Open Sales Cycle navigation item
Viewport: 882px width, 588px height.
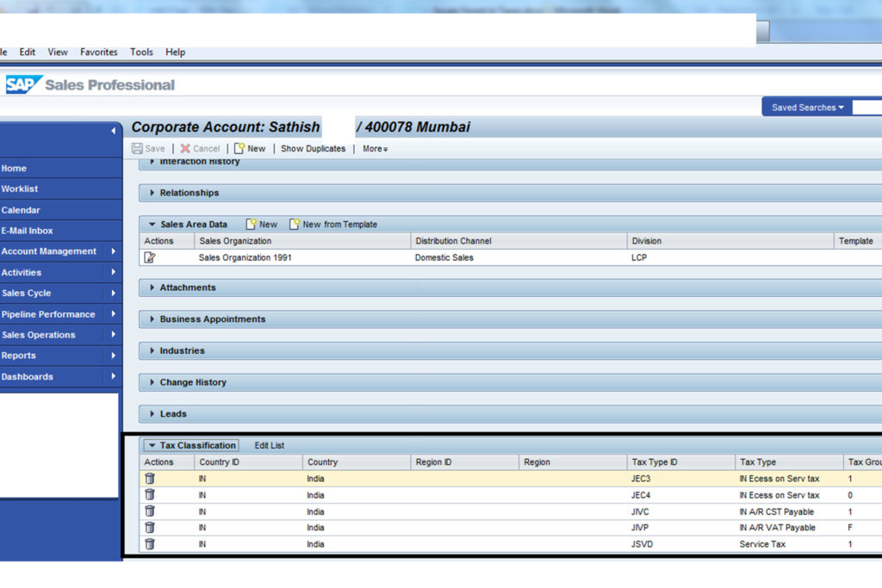(26, 293)
